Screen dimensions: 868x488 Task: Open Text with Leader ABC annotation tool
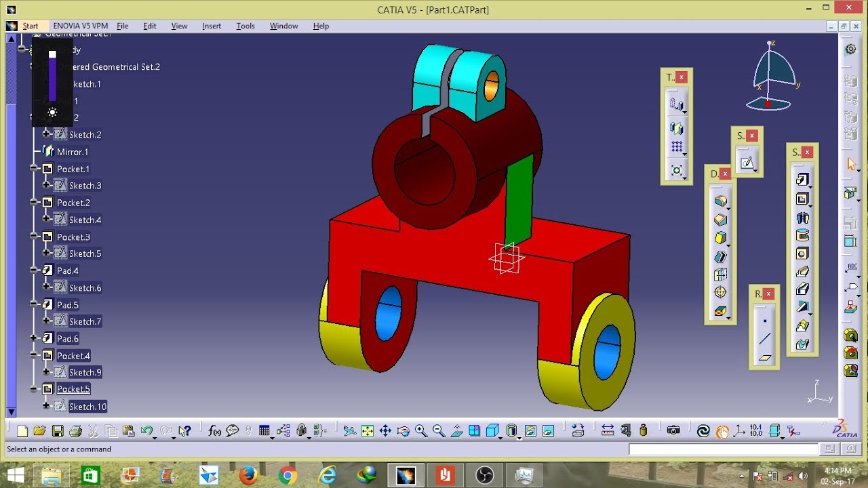[851, 266]
